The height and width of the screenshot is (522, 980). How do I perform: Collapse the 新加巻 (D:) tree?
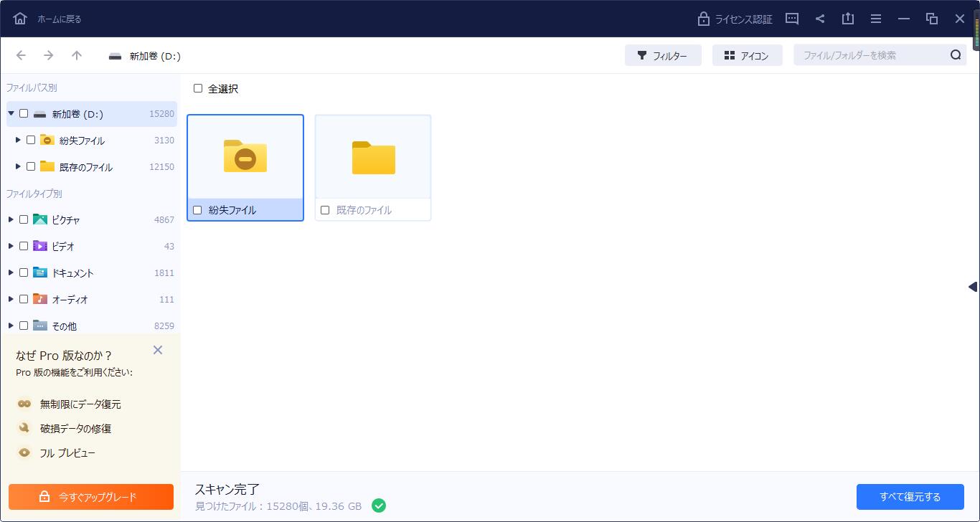[x=10, y=113]
